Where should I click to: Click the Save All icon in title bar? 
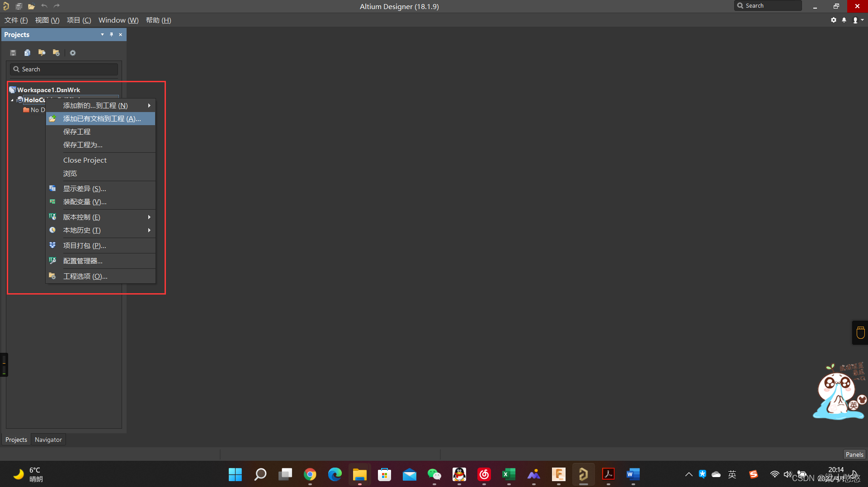click(x=19, y=6)
